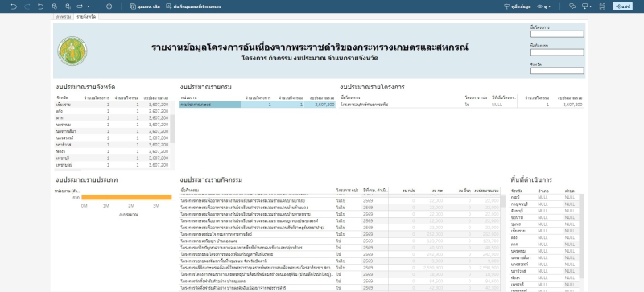Viewport: 644px width, 292px height.
Task: Click the swap toolbar icon before the arrow
Action: [x=80, y=6]
